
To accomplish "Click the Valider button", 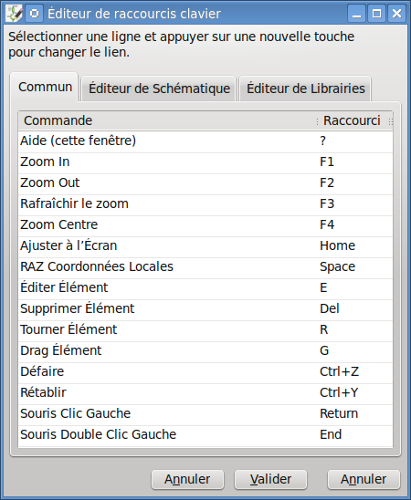I will [x=271, y=479].
